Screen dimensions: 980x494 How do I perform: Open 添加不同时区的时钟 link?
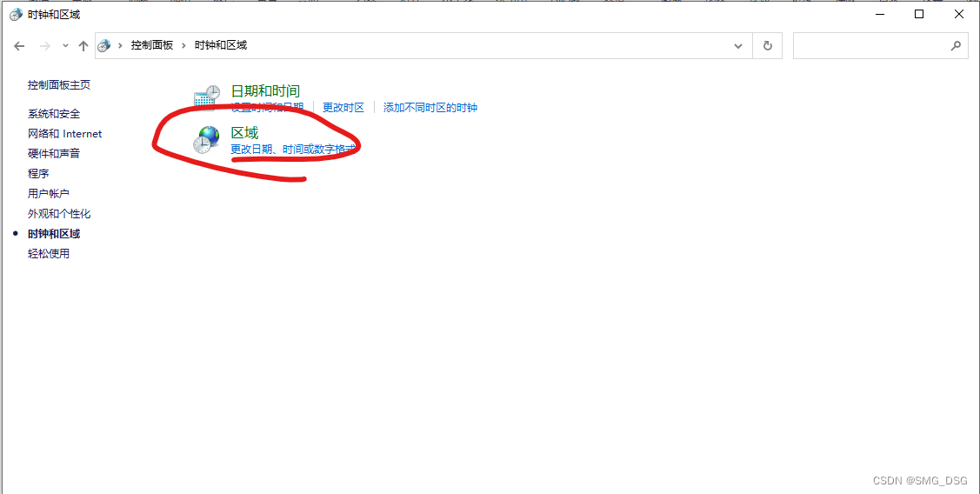pos(430,108)
